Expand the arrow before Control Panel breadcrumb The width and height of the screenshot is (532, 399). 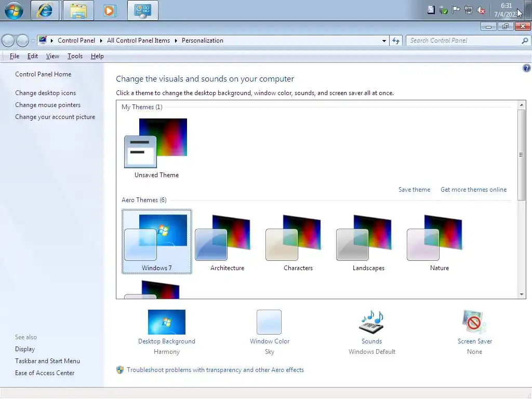[x=52, y=41]
